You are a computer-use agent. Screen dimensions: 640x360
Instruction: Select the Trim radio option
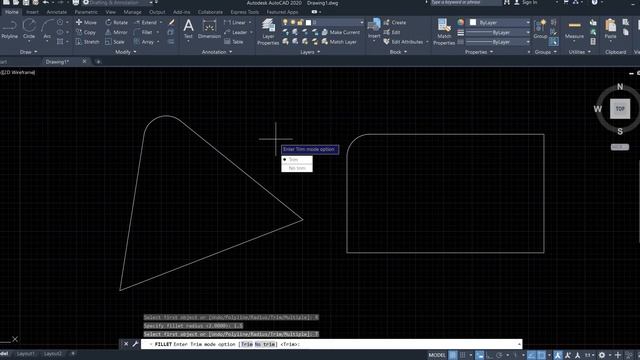click(297, 160)
